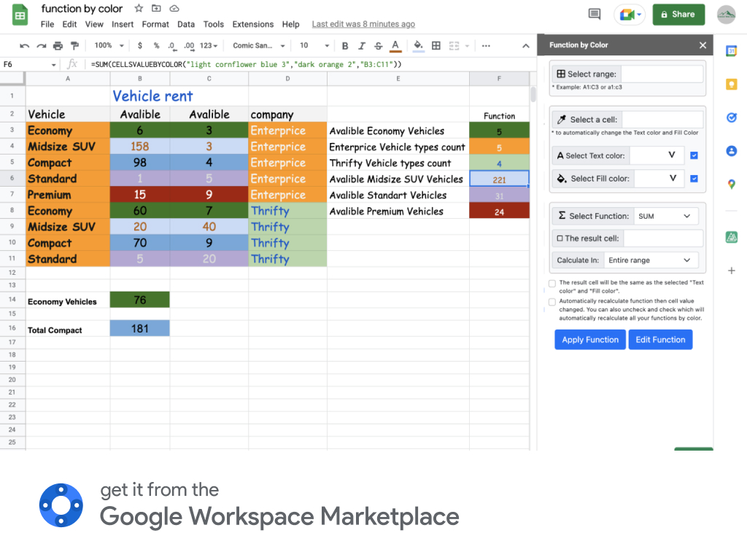The image size is (747, 560).
Task: Click the text color icon in the toolbar
Action: pyautogui.click(x=395, y=45)
